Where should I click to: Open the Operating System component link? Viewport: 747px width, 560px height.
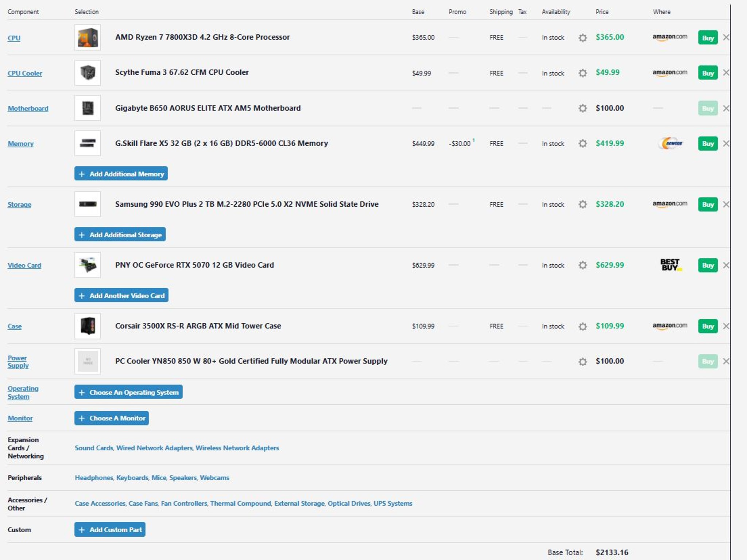tap(23, 393)
